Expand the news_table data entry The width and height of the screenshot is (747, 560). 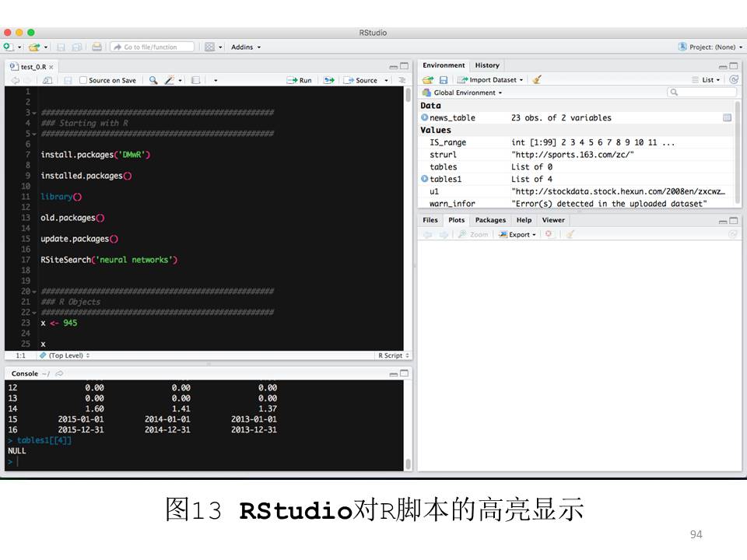click(x=425, y=117)
